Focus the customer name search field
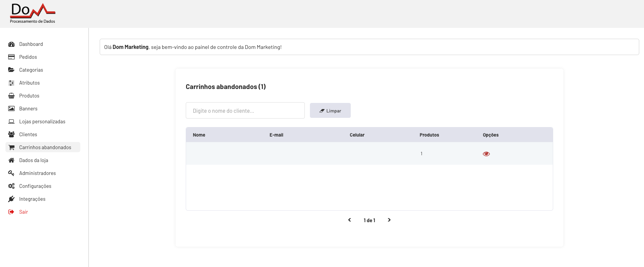Viewport: 644px width, 267px height. coord(245,111)
